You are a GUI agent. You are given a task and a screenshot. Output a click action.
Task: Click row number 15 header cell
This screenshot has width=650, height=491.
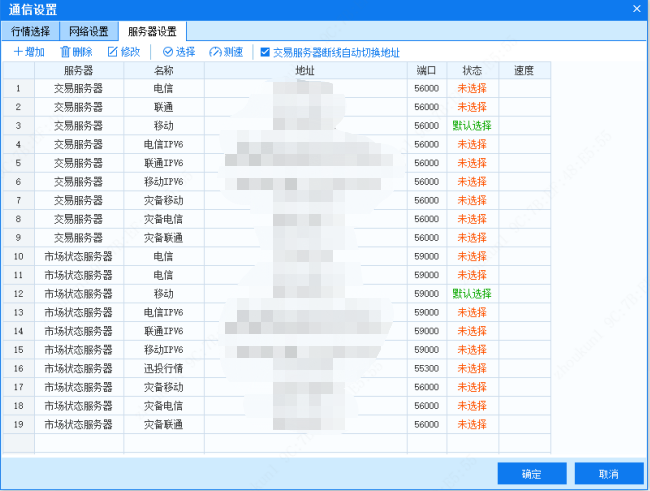[18, 350]
